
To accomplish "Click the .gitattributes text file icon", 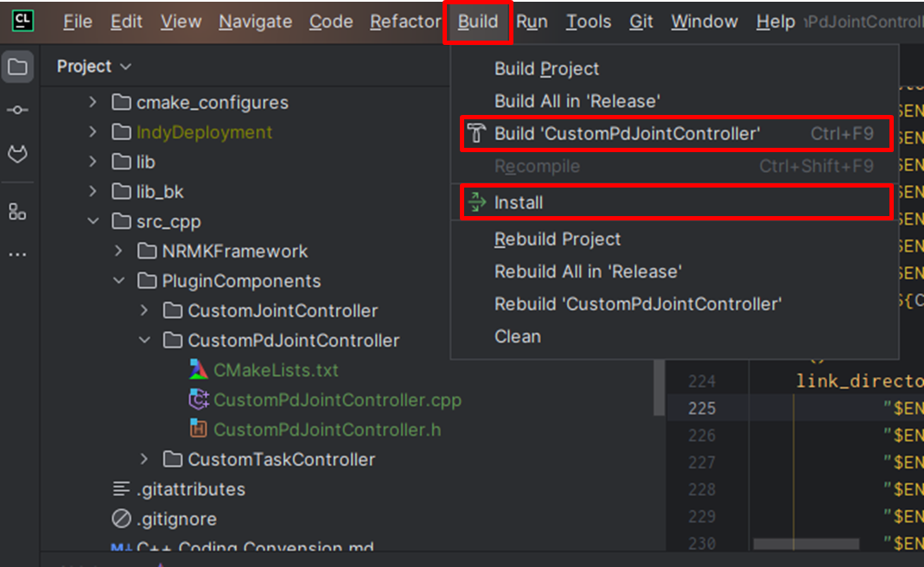I will coord(121,488).
